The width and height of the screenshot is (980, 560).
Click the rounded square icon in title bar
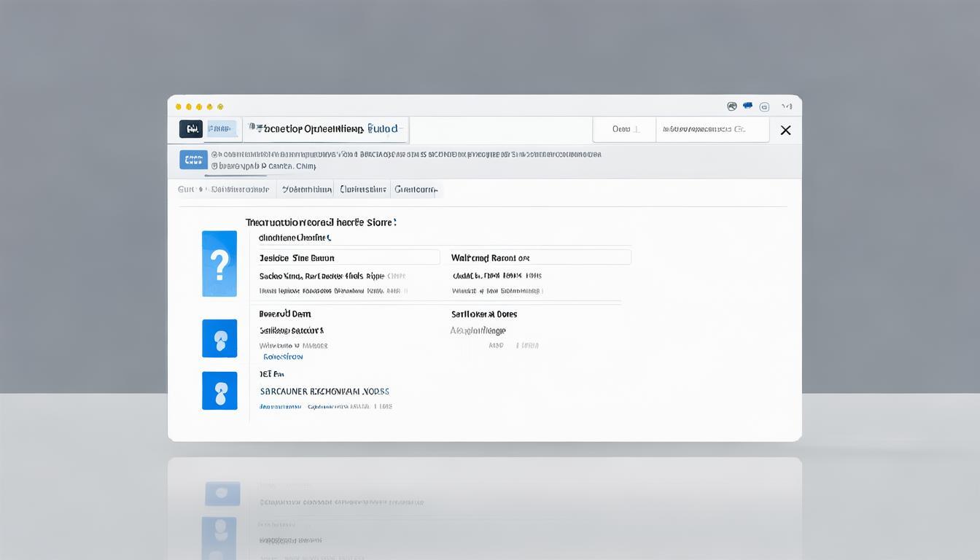click(764, 107)
